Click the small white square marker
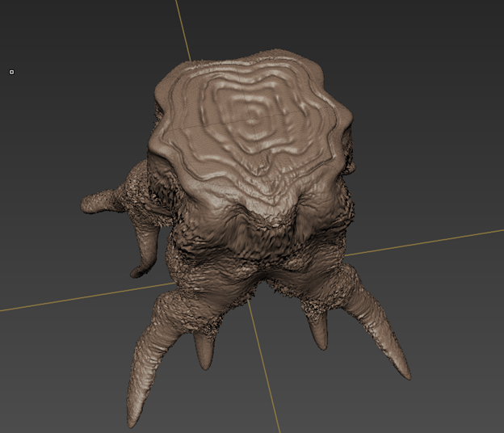This screenshot has width=504, height=433. [11, 72]
